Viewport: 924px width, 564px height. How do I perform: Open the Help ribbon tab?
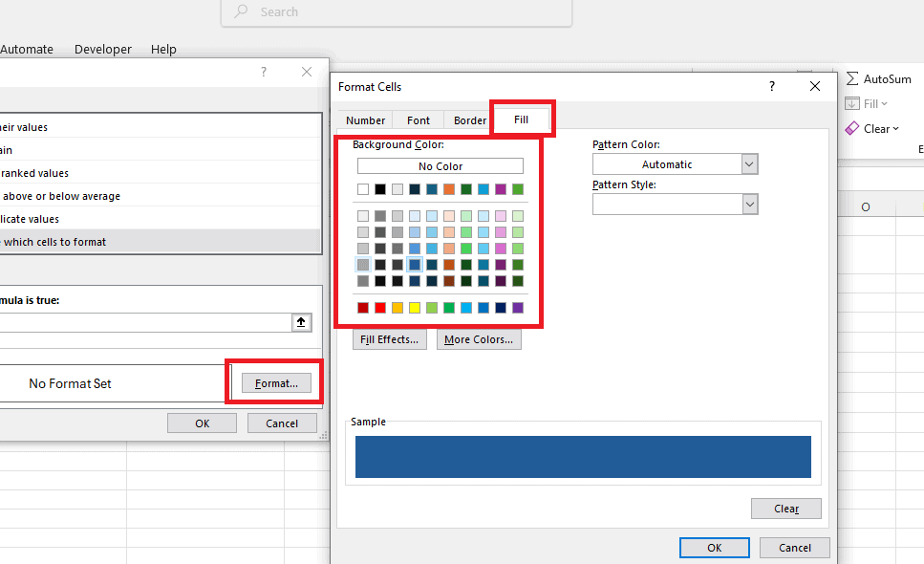point(163,50)
